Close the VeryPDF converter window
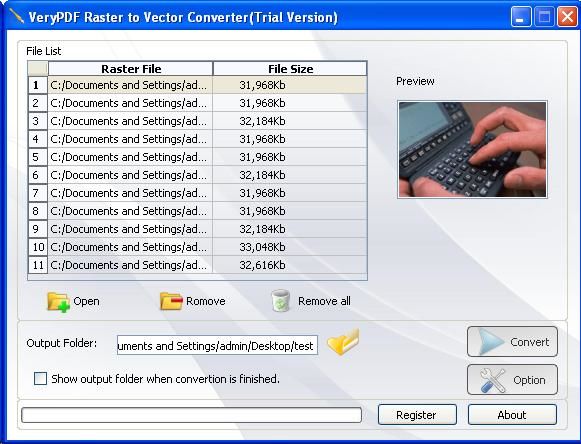This screenshot has height=444, width=581. tap(567, 17)
